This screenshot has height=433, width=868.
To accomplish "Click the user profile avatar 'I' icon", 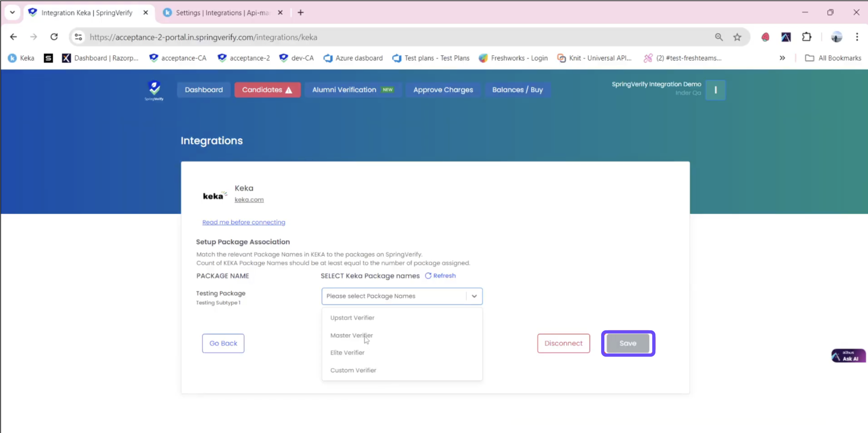I will pyautogui.click(x=715, y=90).
